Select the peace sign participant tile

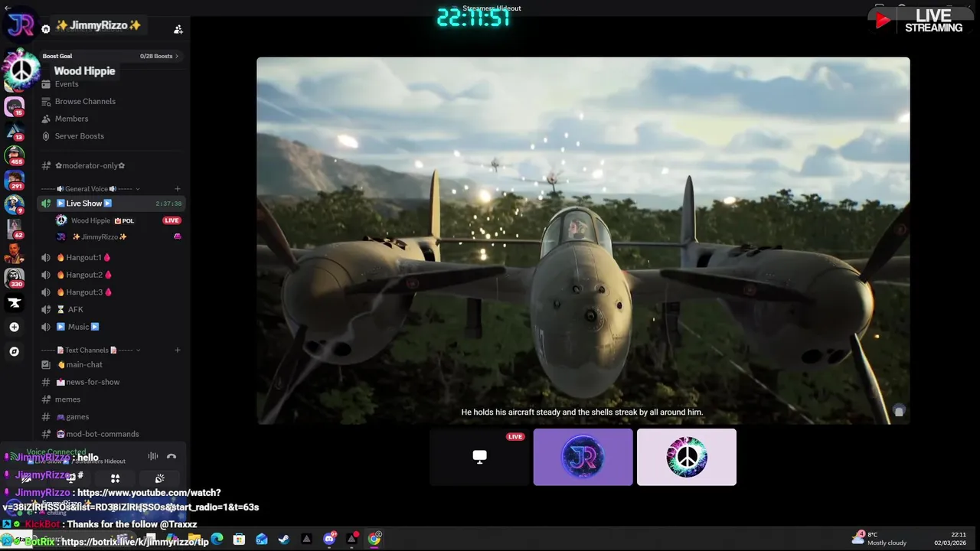687,457
